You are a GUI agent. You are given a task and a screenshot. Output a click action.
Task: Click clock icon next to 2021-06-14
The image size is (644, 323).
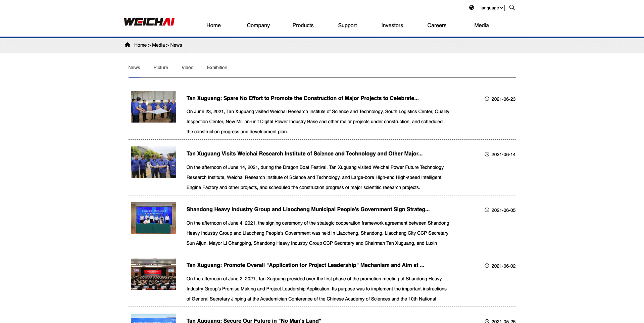click(487, 154)
